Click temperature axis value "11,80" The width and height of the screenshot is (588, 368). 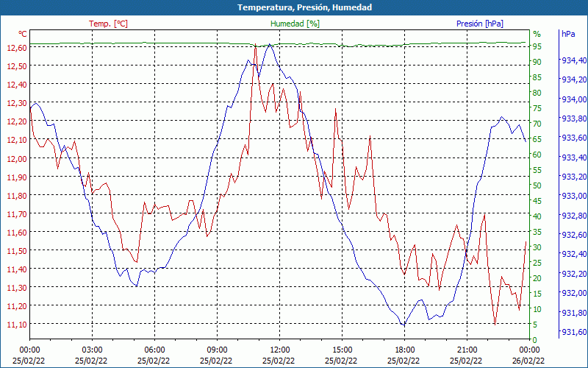coord(16,195)
